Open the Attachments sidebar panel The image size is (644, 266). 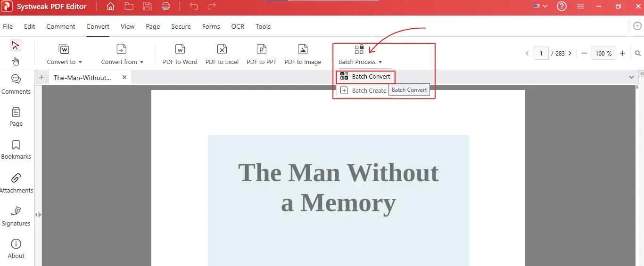coord(16,183)
